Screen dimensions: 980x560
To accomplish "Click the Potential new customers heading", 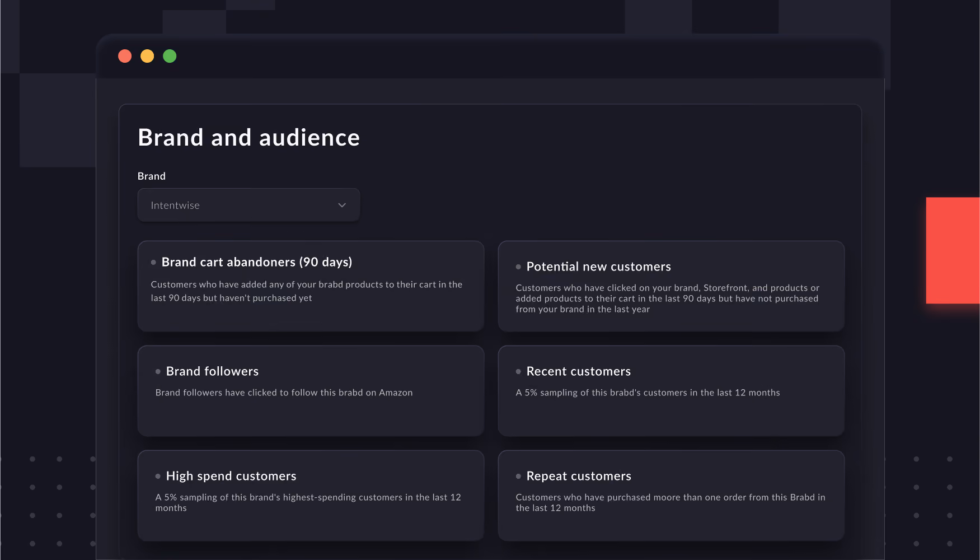I will [x=598, y=267].
